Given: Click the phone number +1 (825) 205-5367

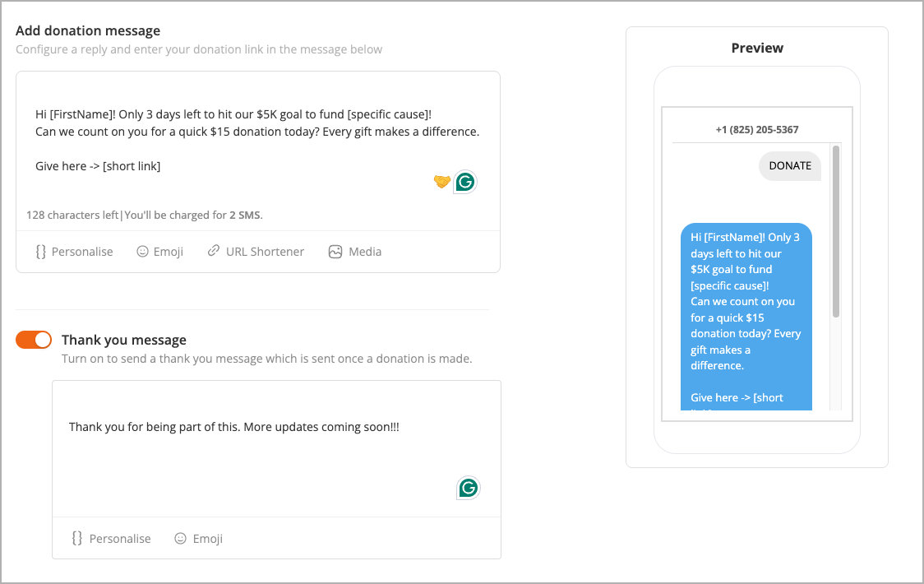Looking at the screenshot, I should (x=757, y=130).
